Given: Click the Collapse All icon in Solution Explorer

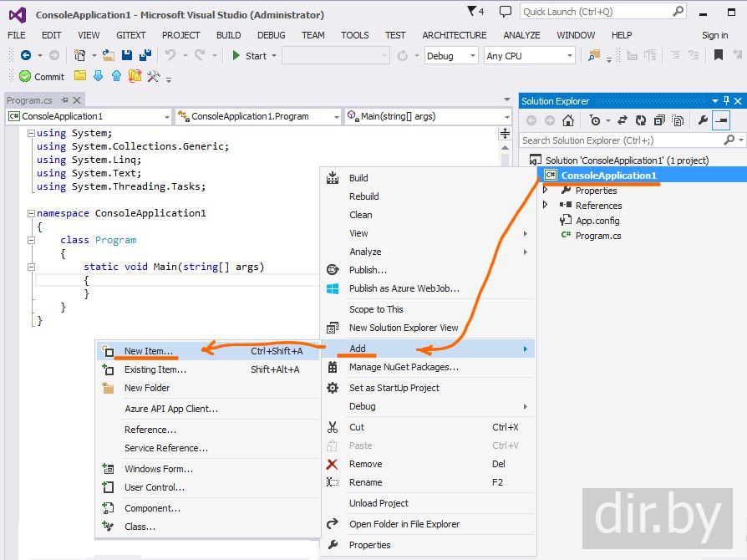Looking at the screenshot, I should [x=658, y=120].
